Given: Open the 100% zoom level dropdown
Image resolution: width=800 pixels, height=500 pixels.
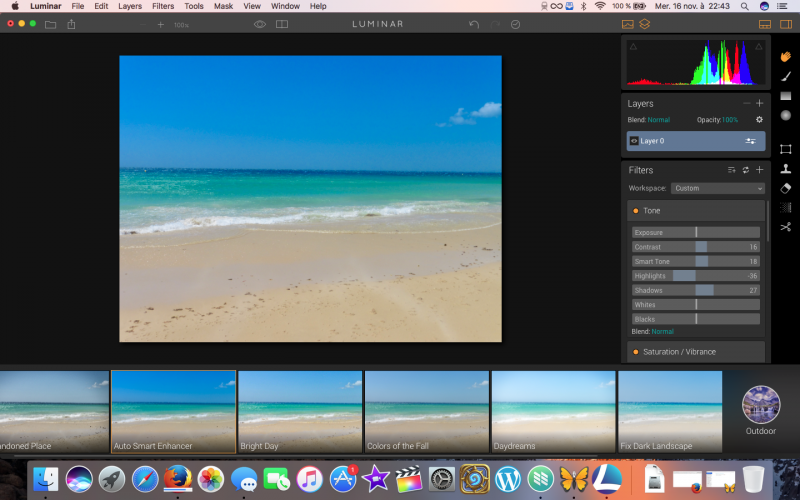Looking at the screenshot, I should (x=181, y=25).
